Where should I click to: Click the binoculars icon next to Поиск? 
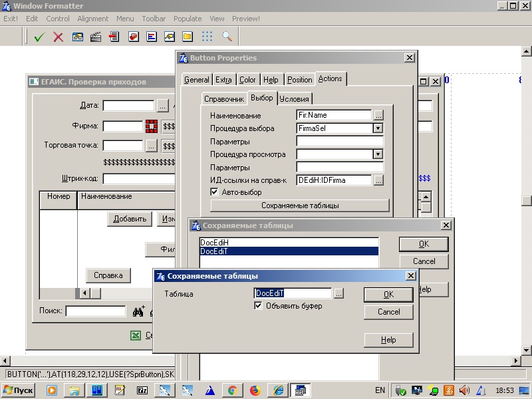pyautogui.click(x=139, y=311)
